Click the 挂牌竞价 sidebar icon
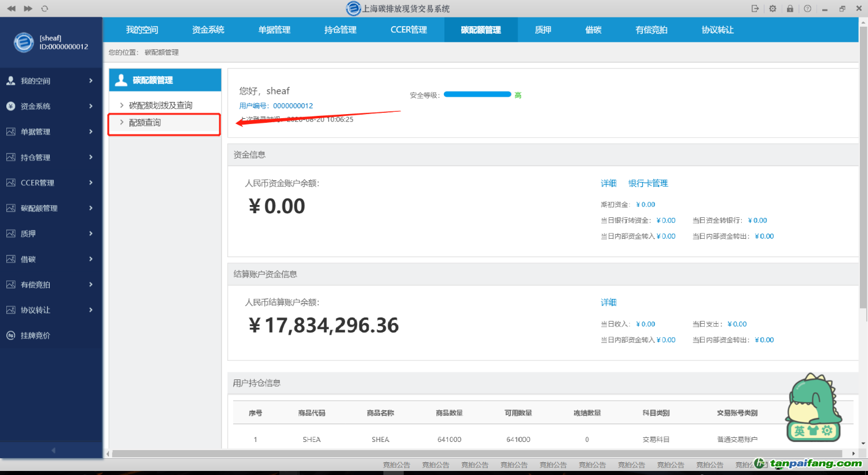Image resolution: width=868 pixels, height=475 pixels. [x=10, y=335]
